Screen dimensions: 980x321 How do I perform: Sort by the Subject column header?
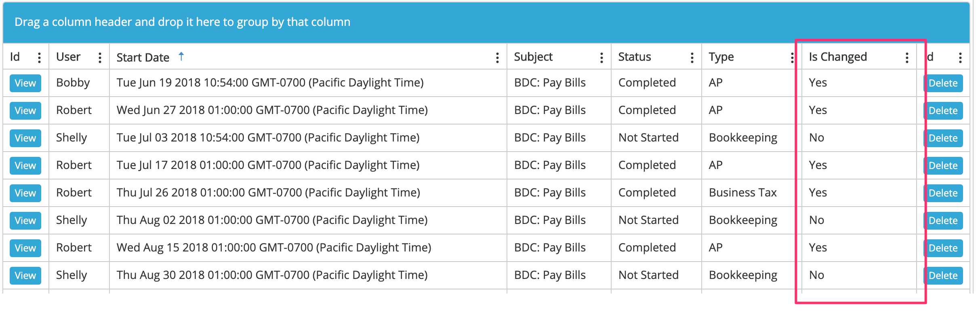[533, 57]
